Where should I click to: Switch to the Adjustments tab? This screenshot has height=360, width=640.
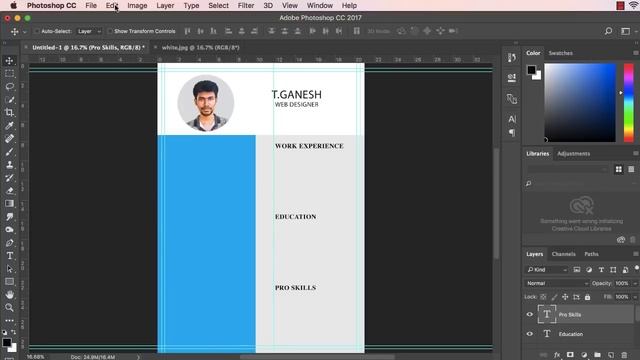[x=573, y=153]
